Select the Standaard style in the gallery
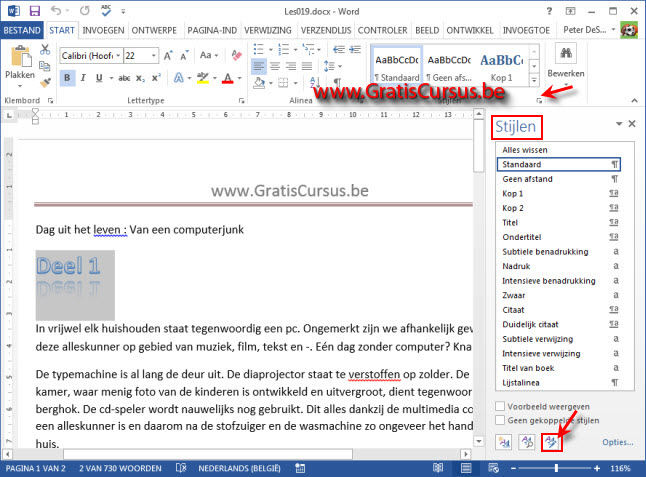Screen dimensions: 646x477 pos(397,66)
